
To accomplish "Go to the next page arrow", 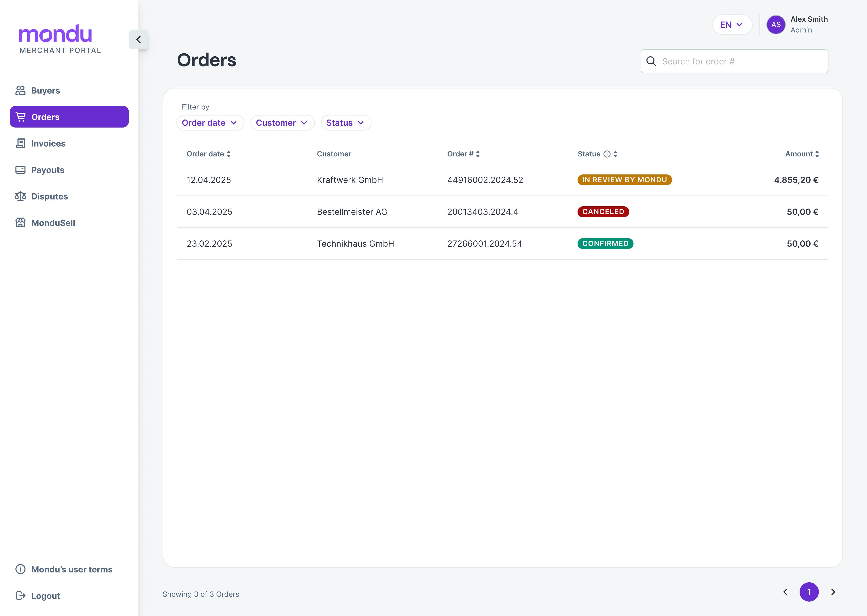I will coord(833,592).
